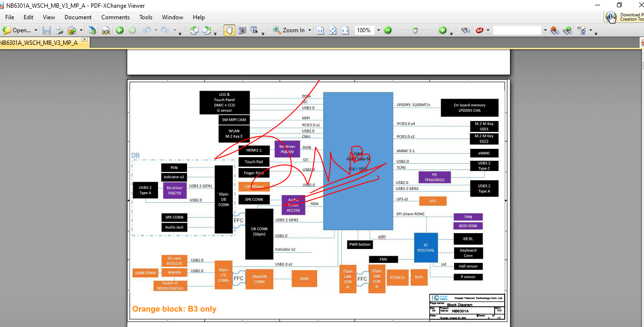The image size is (644, 327).
Task: Click the 'PD TPS65992D' purple block
Action: pos(435,177)
